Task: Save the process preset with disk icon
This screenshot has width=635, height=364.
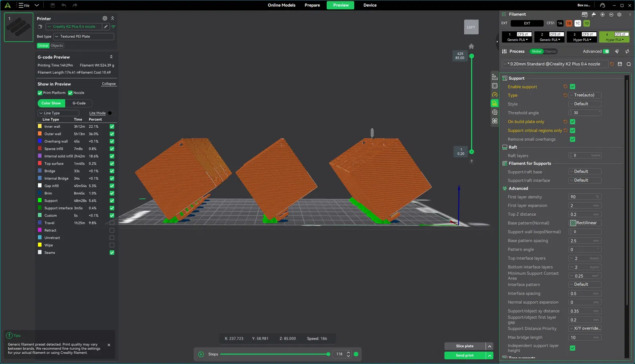Action: coord(620,64)
